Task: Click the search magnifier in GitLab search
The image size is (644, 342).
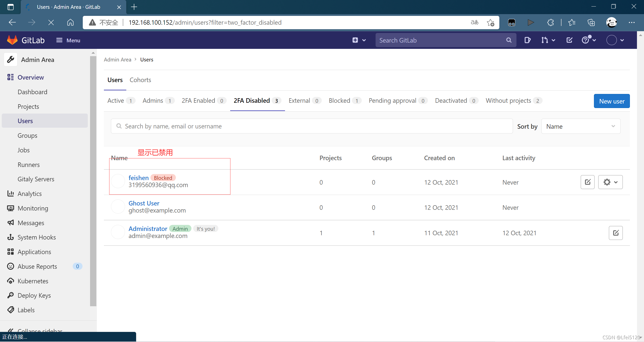Action: (x=509, y=40)
